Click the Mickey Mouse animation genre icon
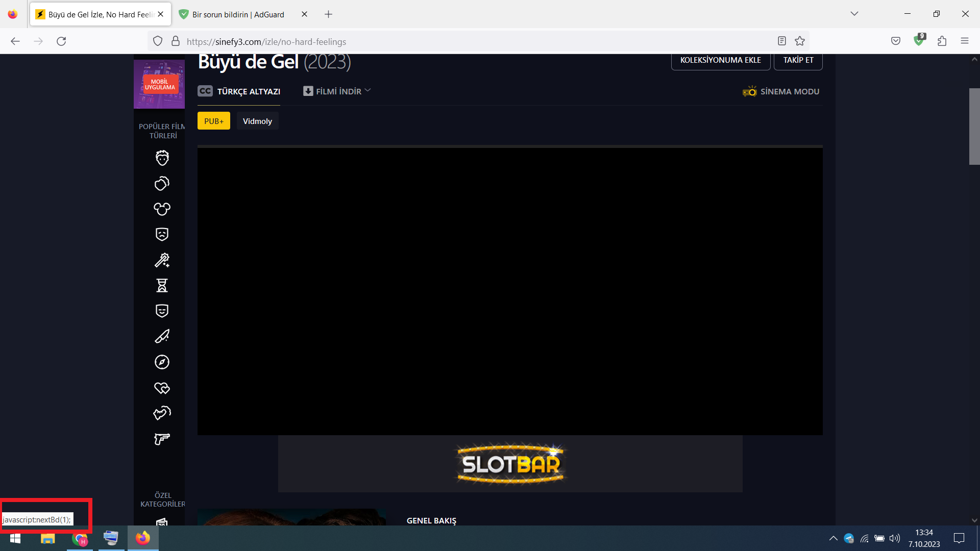Screen dimensions: 980x551 pyautogui.click(x=162, y=209)
